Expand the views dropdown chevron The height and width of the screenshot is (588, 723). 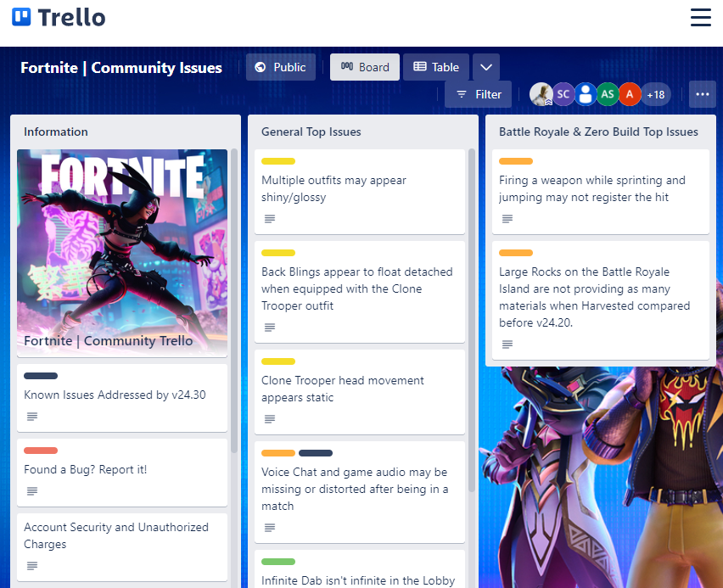486,67
